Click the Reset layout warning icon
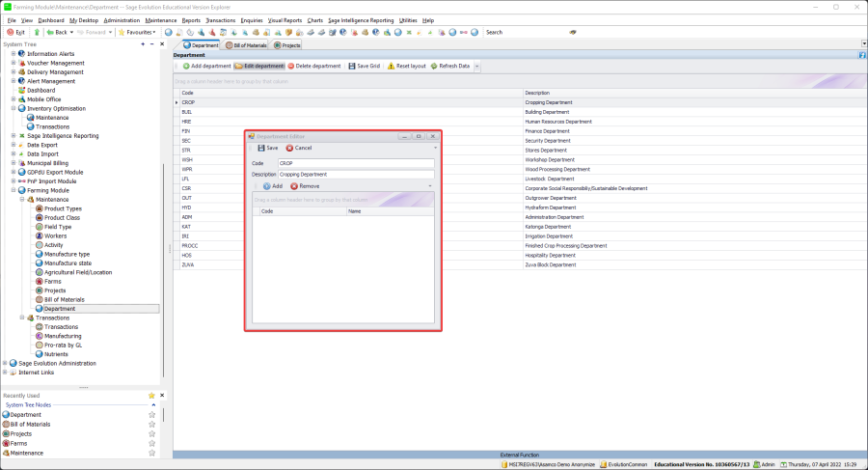Viewport: 868px width, 470px height. point(391,66)
